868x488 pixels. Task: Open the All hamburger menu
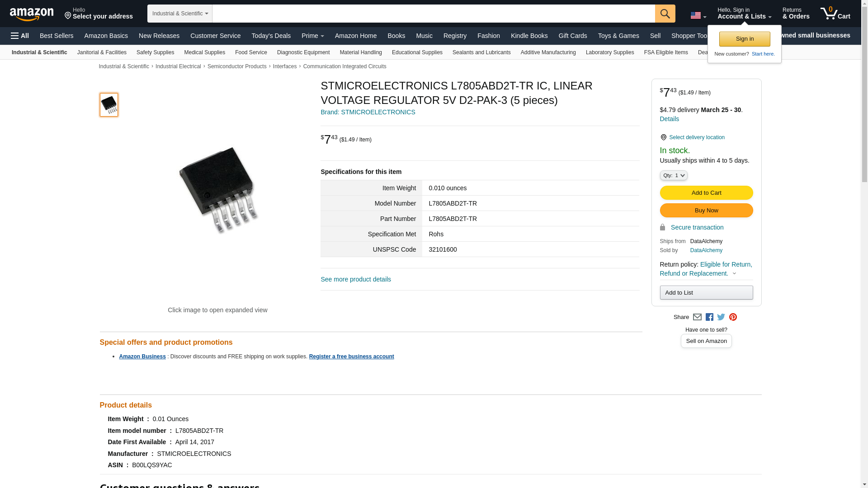(20, 36)
